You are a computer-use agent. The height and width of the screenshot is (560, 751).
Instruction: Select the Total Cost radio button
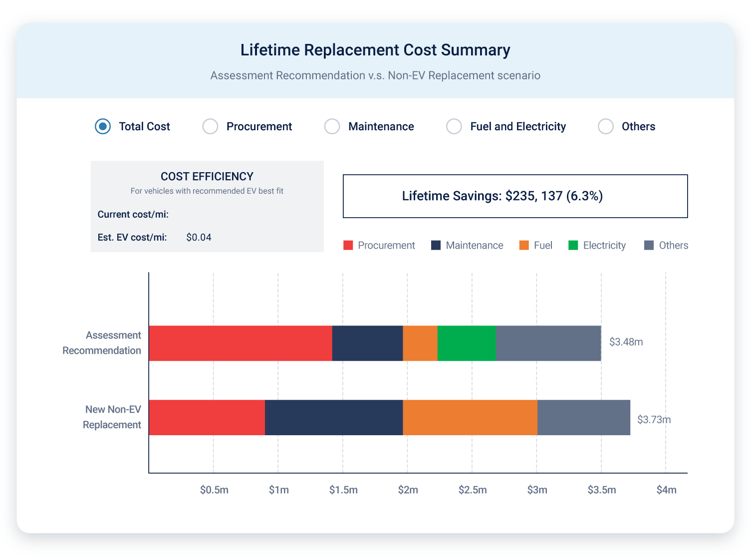click(x=103, y=127)
